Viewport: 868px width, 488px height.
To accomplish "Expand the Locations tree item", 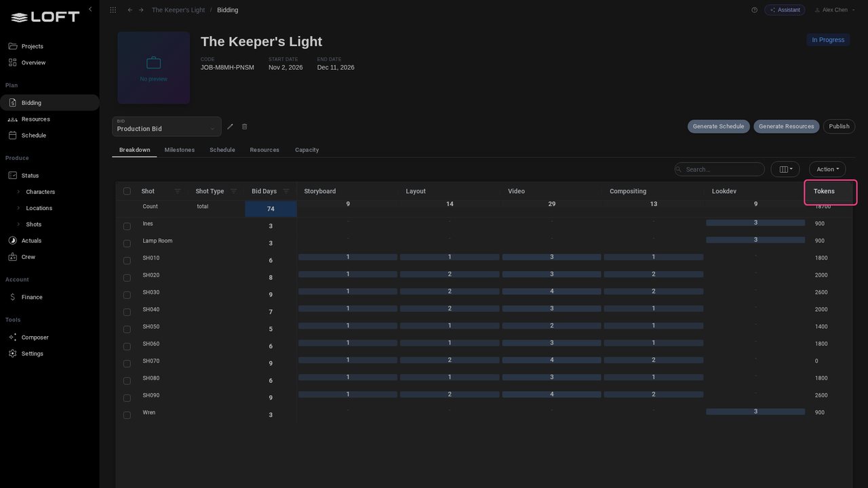I will pyautogui.click(x=18, y=208).
